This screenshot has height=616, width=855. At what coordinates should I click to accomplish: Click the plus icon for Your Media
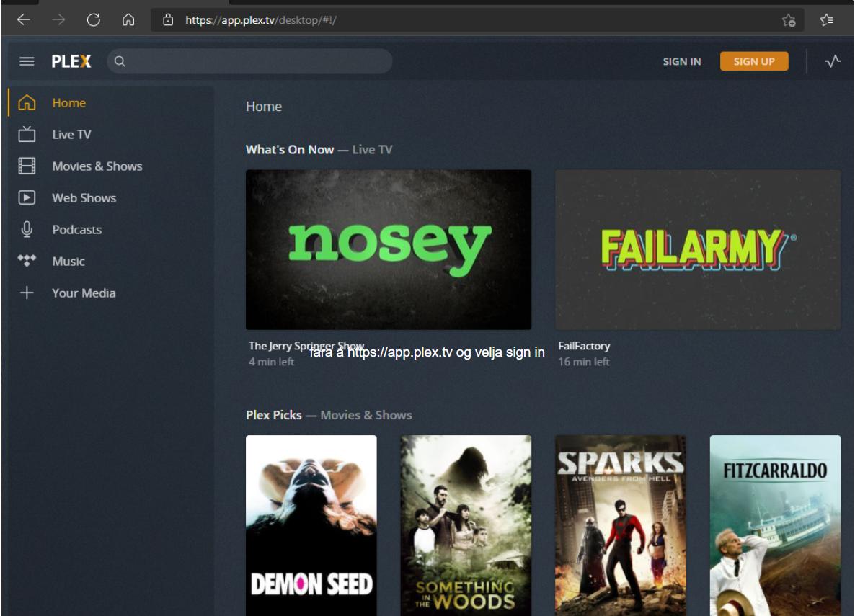click(27, 293)
